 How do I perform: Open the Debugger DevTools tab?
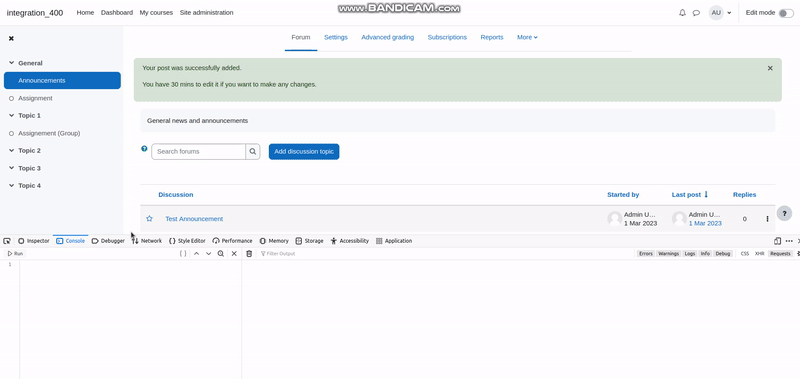(108, 241)
